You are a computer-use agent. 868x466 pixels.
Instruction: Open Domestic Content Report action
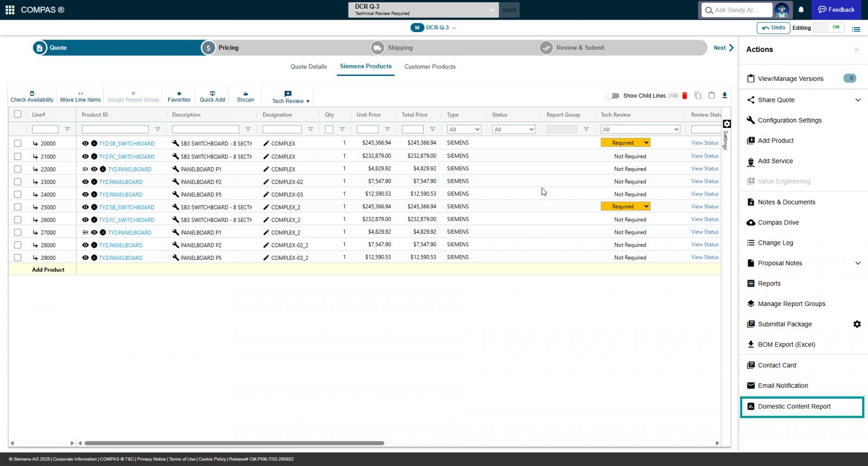pos(802,406)
